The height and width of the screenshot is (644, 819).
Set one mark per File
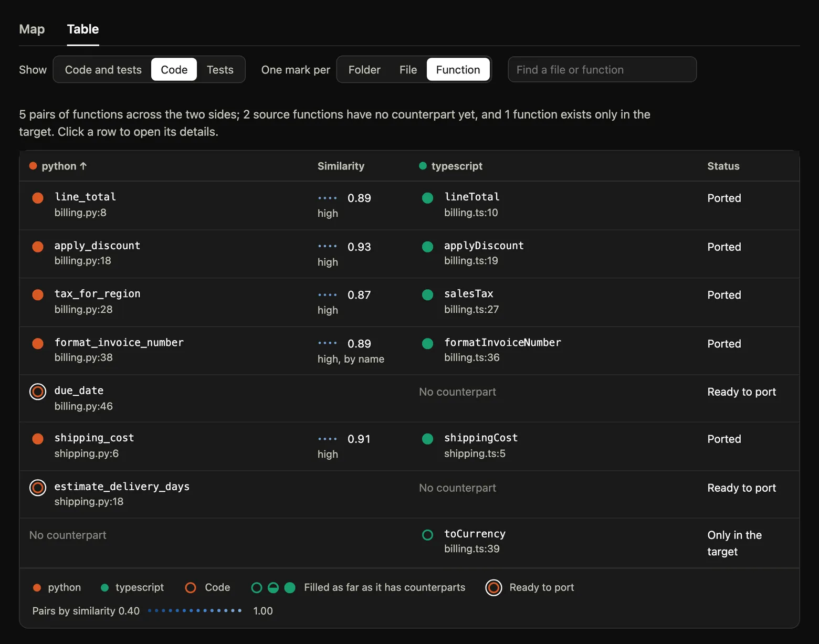point(408,70)
